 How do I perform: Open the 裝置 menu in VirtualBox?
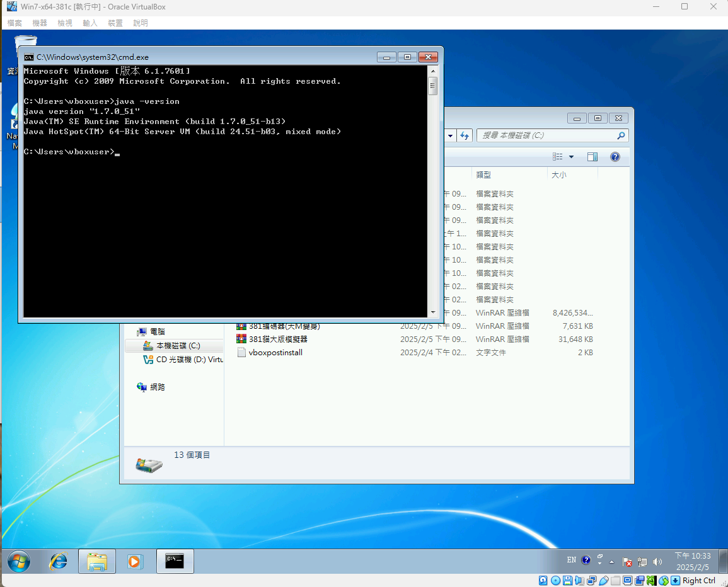coord(115,23)
